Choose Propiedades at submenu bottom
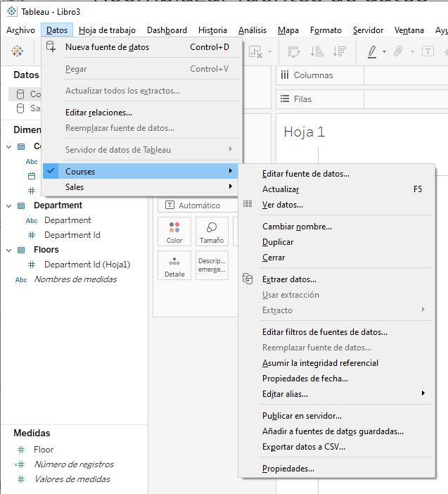This screenshot has width=448, height=494. pos(337,469)
